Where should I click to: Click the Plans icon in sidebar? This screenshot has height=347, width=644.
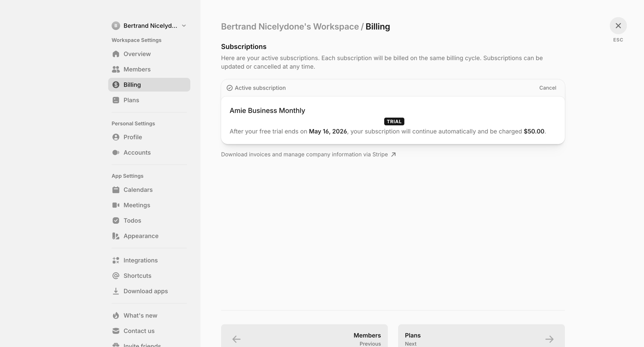tap(116, 100)
